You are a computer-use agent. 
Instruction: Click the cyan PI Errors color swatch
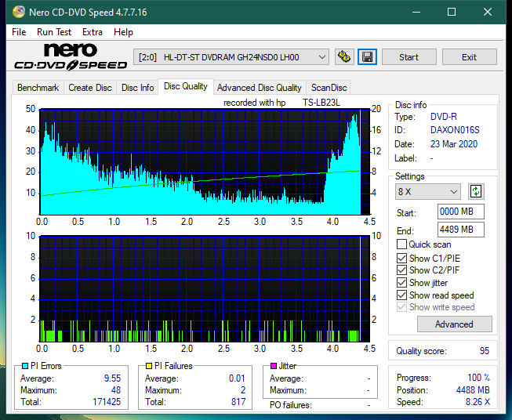coord(25,366)
